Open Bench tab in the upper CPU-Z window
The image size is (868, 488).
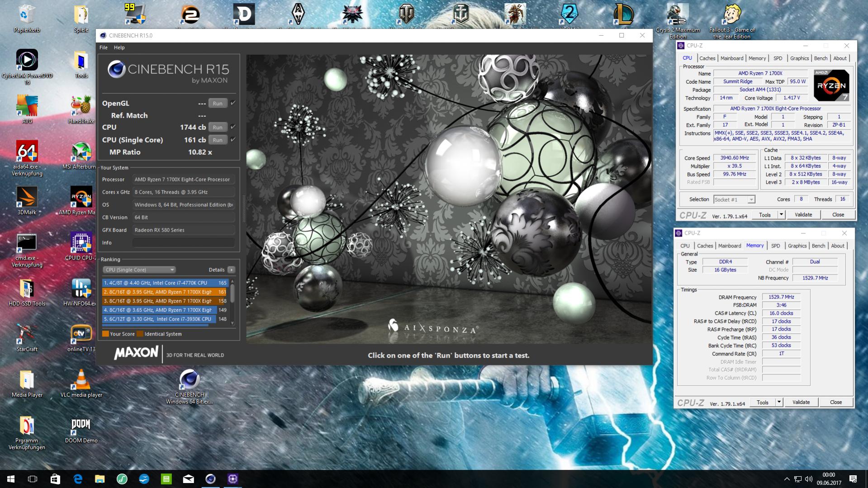click(x=821, y=58)
